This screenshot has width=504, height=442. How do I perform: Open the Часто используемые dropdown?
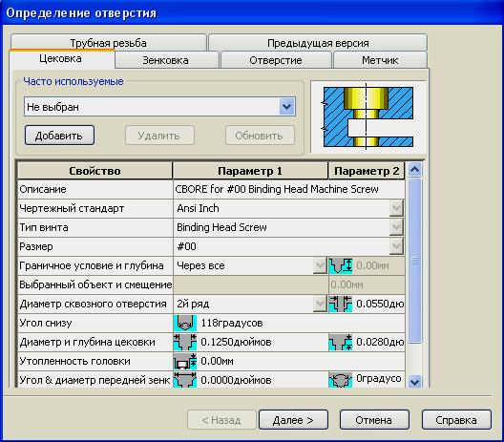(286, 106)
